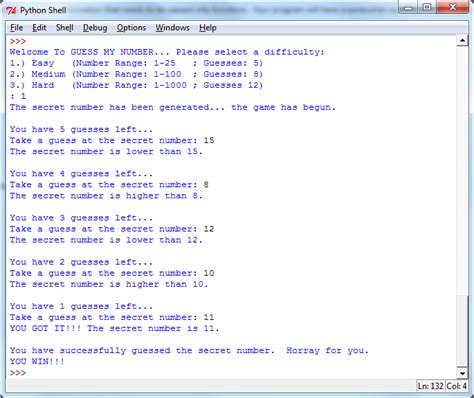Click the 'YOU WIN!!!' line
Viewport: 474px width, 398px height.
click(37, 362)
